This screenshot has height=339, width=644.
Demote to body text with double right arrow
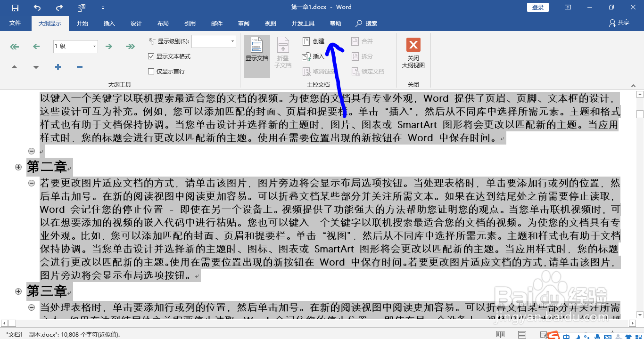pos(130,46)
